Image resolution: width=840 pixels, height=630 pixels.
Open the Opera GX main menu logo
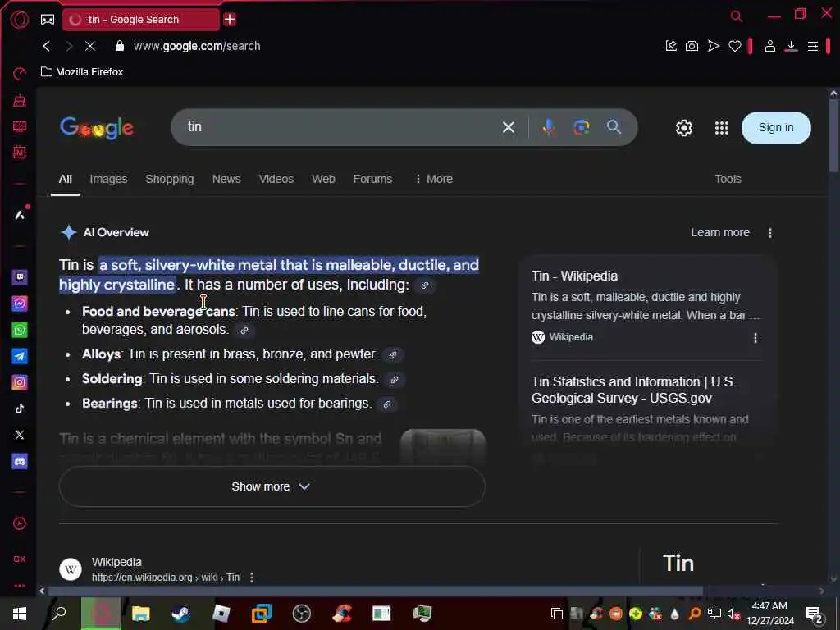[x=20, y=20]
